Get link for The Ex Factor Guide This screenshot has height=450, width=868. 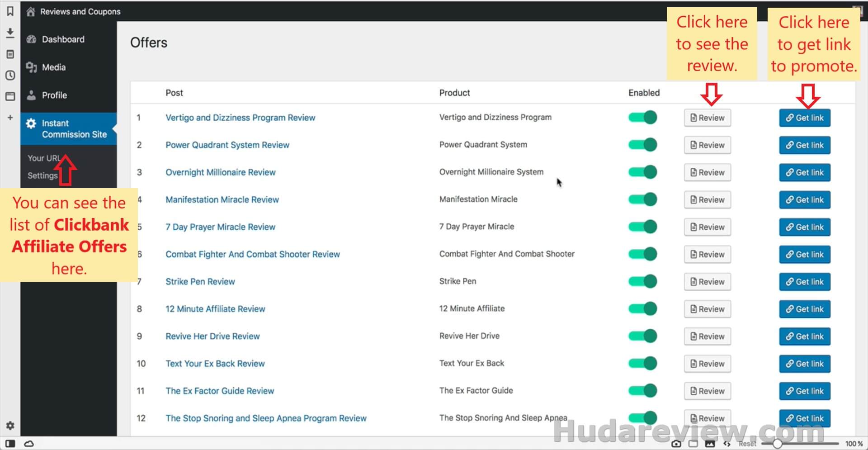[x=805, y=391]
